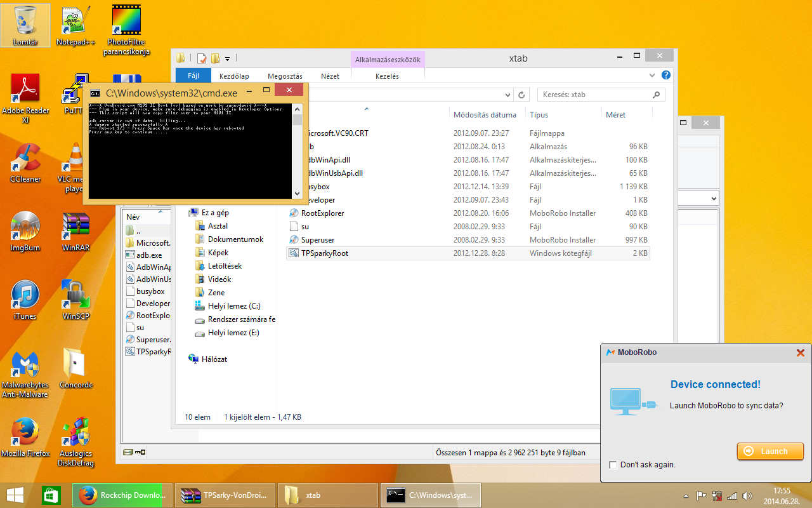Expand the Explorer ribbon chevron

[x=653, y=75]
